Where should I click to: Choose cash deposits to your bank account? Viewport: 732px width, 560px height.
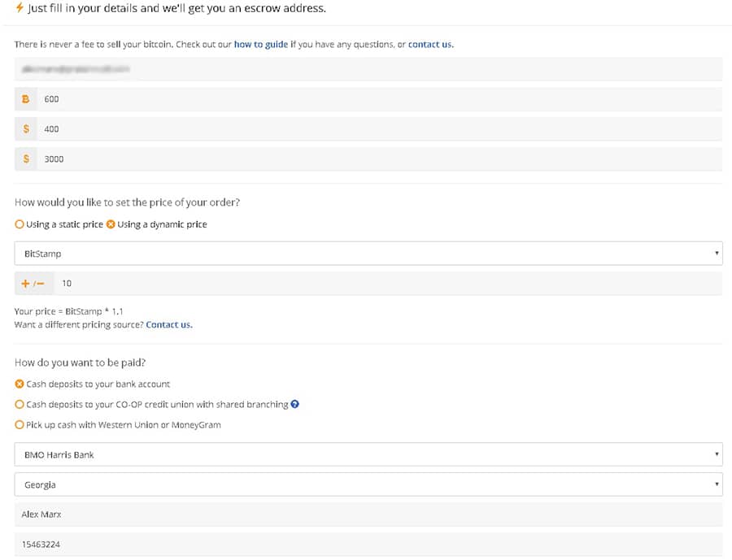point(20,384)
